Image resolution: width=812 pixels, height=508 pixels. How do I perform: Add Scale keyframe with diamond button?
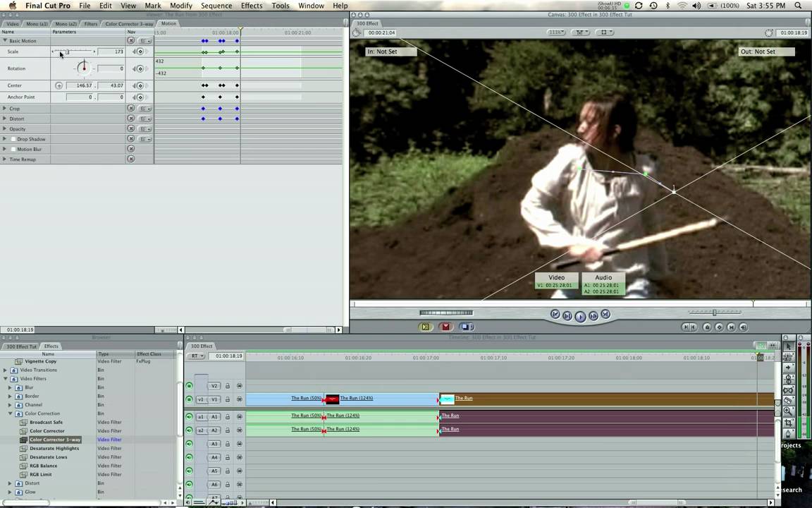(x=140, y=52)
